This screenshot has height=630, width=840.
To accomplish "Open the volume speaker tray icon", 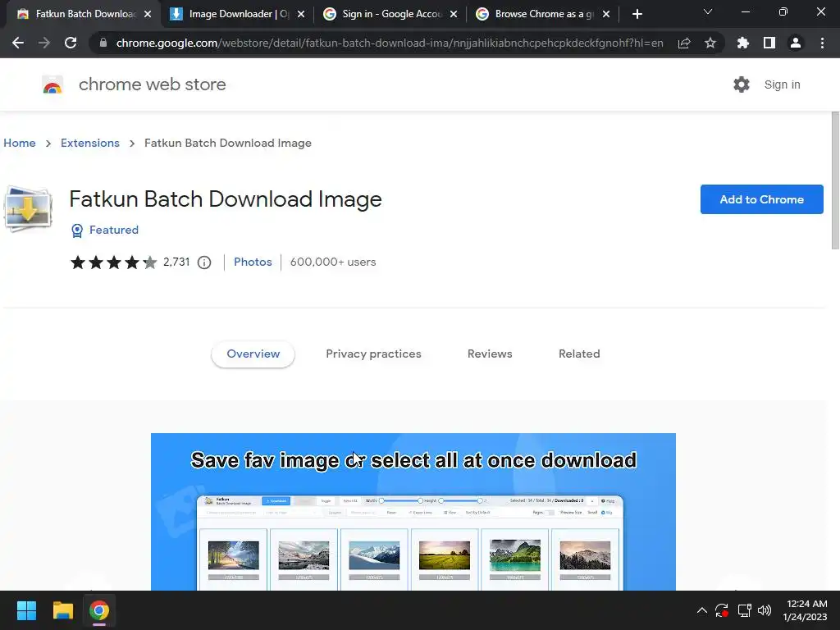I will point(765,610).
